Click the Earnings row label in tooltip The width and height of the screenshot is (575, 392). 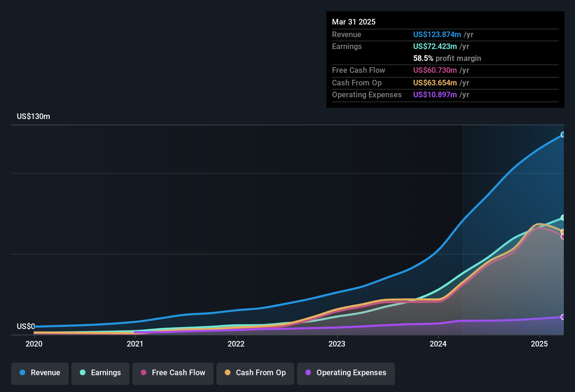tap(347, 46)
